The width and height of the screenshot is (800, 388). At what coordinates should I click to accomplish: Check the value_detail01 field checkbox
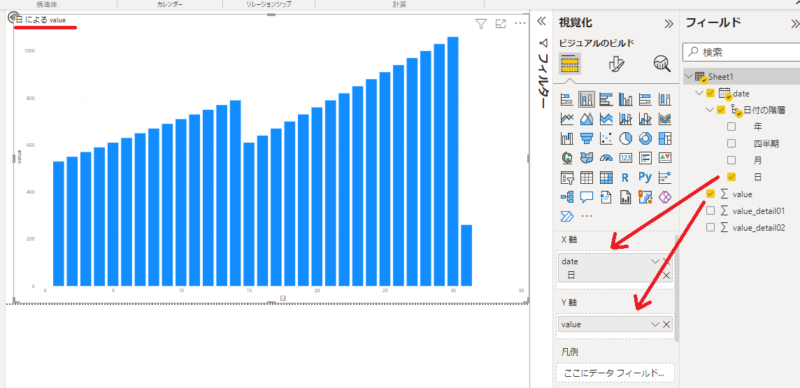(710, 211)
